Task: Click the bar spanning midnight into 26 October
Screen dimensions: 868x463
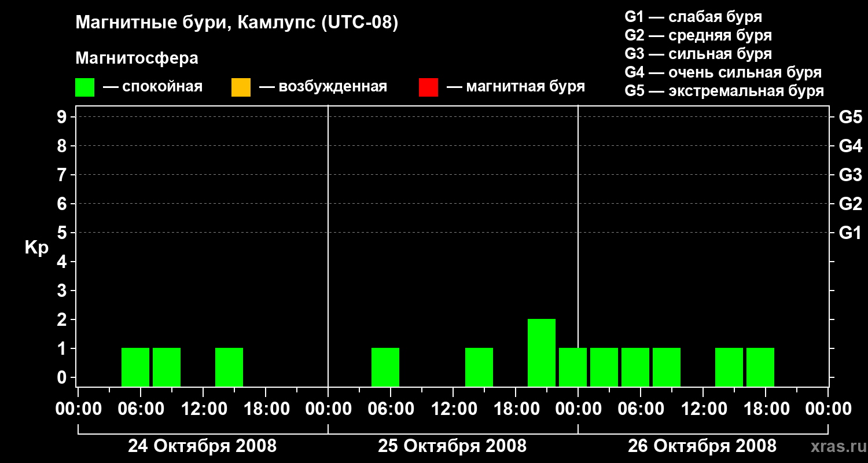Action: [x=573, y=367]
